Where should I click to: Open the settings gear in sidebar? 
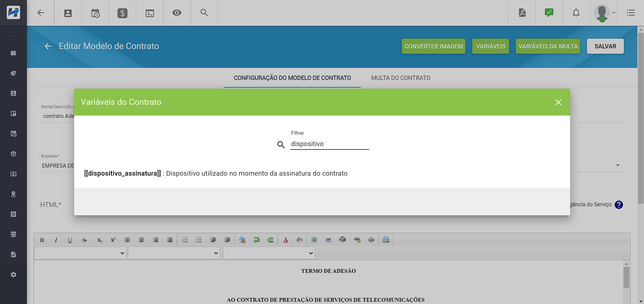[13, 275]
